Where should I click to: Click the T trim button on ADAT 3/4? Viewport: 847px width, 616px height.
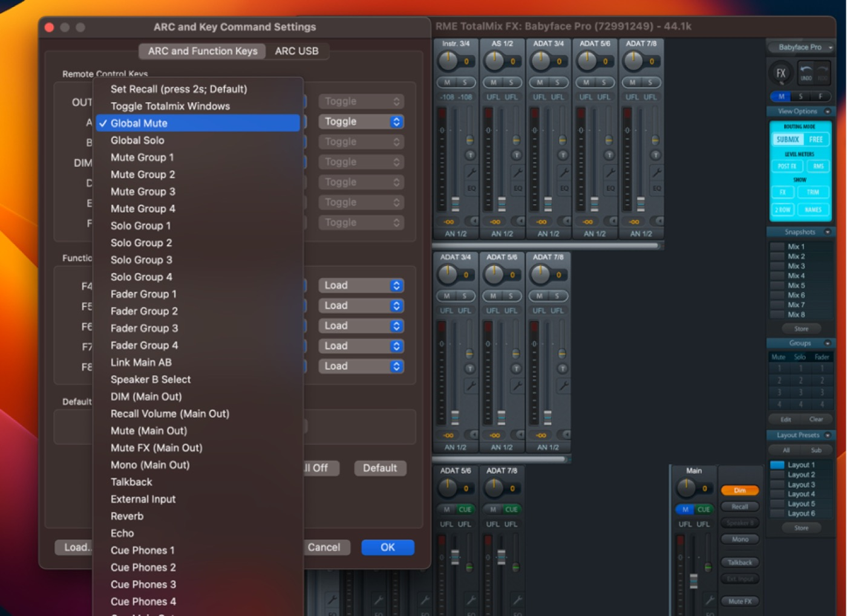coord(563,155)
